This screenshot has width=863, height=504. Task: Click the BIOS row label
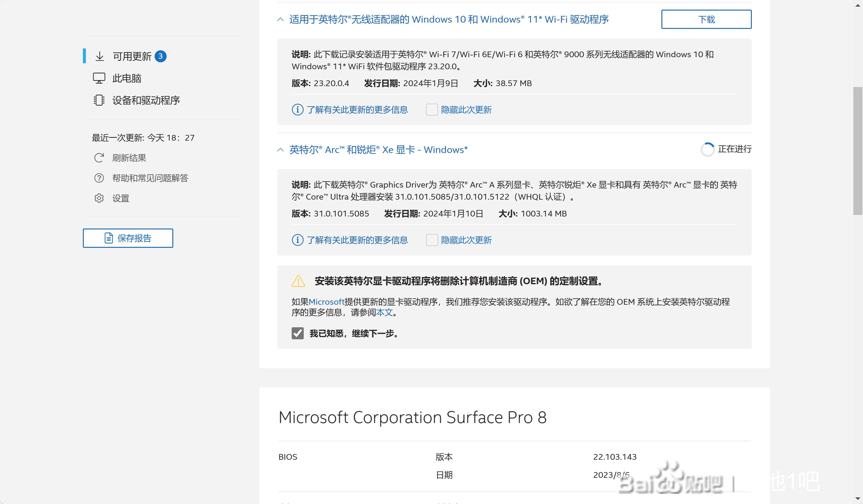288,457
